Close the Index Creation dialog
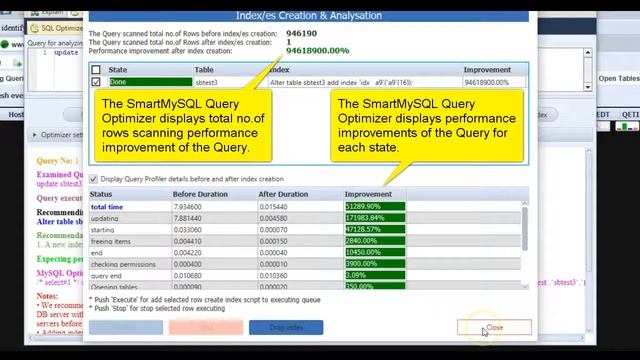The width and height of the screenshot is (640, 360). 494,327
